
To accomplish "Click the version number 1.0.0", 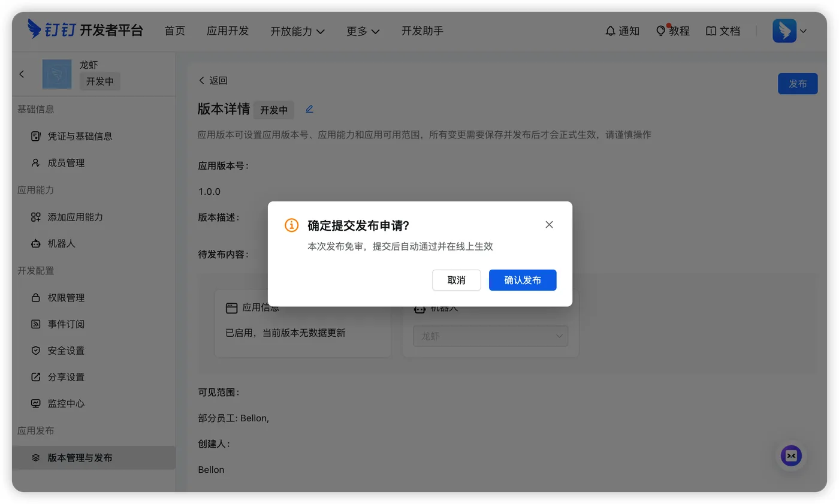I will coord(210,192).
